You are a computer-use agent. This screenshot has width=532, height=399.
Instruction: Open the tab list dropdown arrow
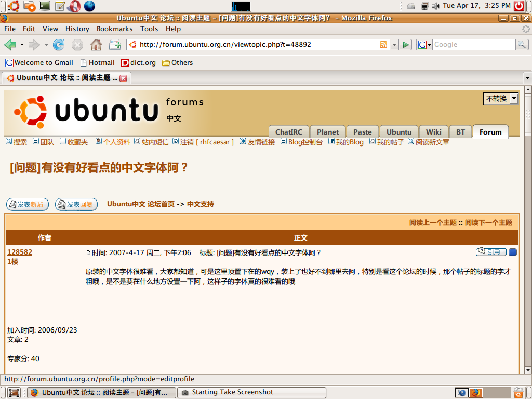point(527,78)
